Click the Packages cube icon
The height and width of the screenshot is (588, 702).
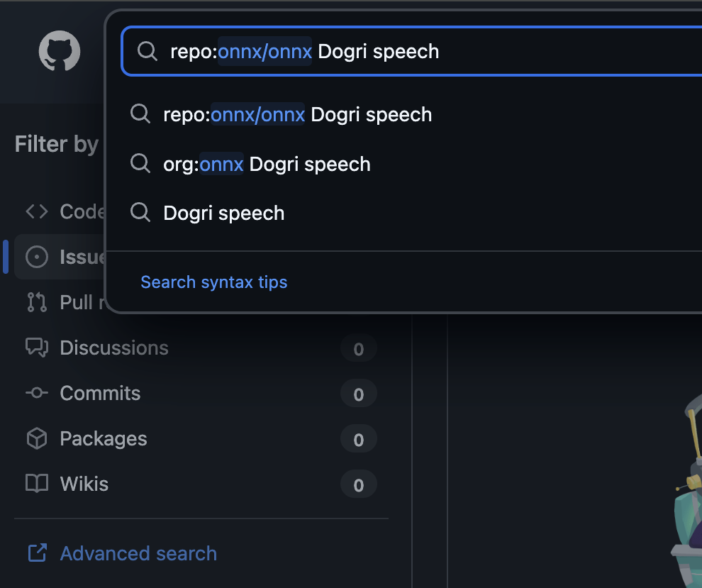click(37, 438)
